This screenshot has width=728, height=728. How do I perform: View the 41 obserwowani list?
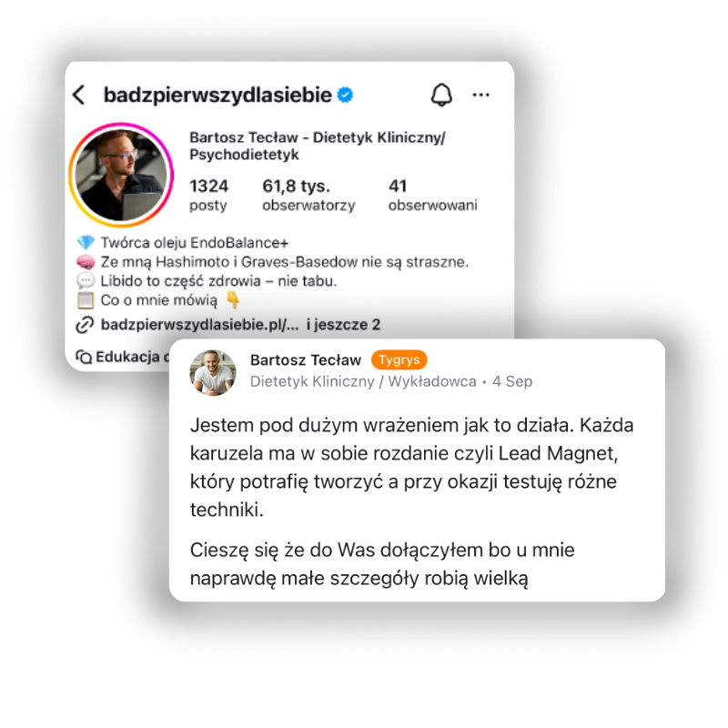pyautogui.click(x=433, y=195)
